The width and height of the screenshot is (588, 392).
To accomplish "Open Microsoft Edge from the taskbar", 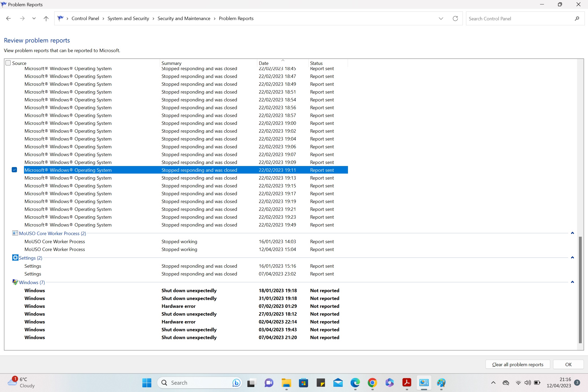I will pos(355,383).
